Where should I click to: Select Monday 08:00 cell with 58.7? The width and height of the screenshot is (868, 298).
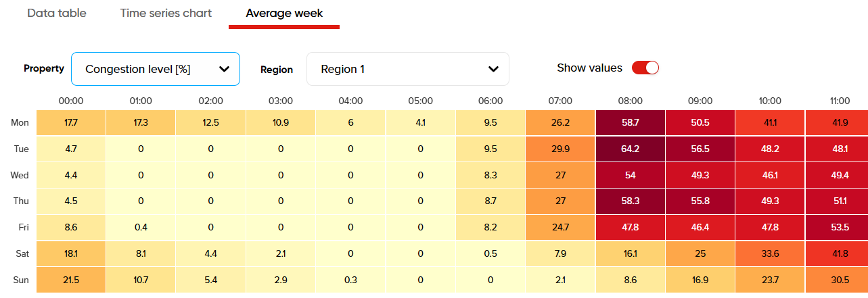pyautogui.click(x=631, y=122)
